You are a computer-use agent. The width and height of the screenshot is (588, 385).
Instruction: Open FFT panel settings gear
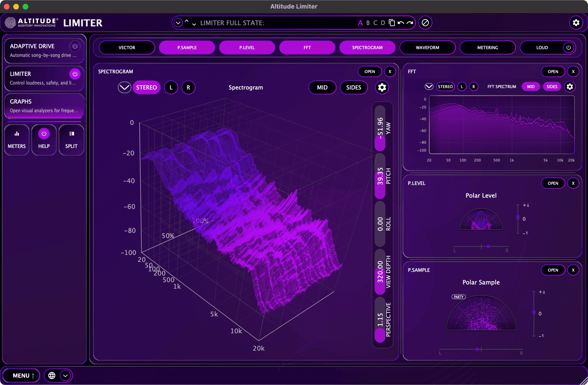570,87
